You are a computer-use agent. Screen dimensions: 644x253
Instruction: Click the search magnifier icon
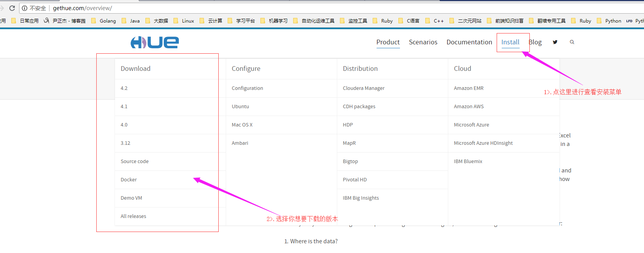click(x=572, y=42)
